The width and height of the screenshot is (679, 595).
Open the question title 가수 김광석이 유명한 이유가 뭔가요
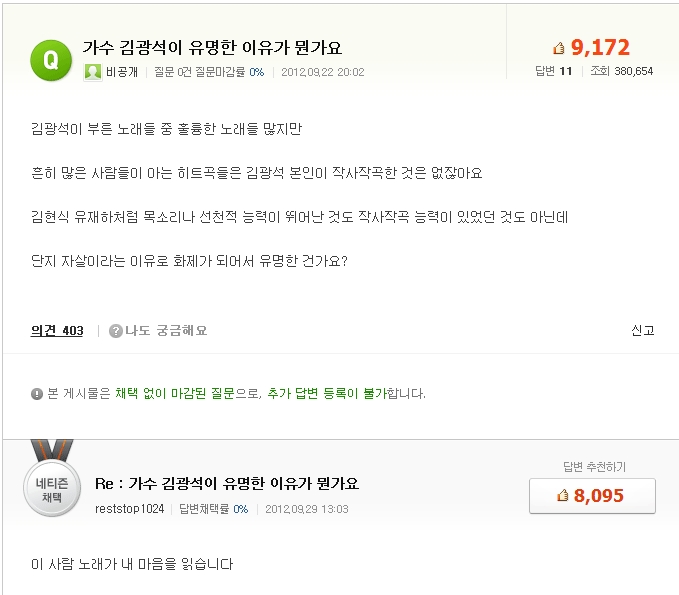coord(212,48)
